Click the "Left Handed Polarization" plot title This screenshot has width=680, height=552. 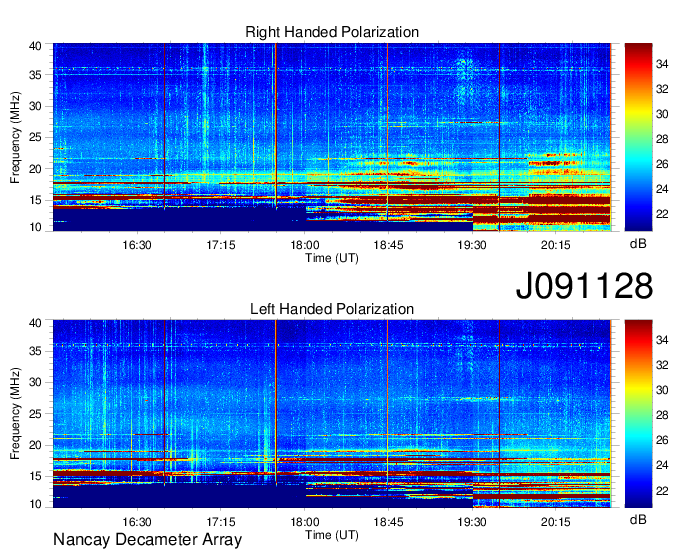click(332, 309)
